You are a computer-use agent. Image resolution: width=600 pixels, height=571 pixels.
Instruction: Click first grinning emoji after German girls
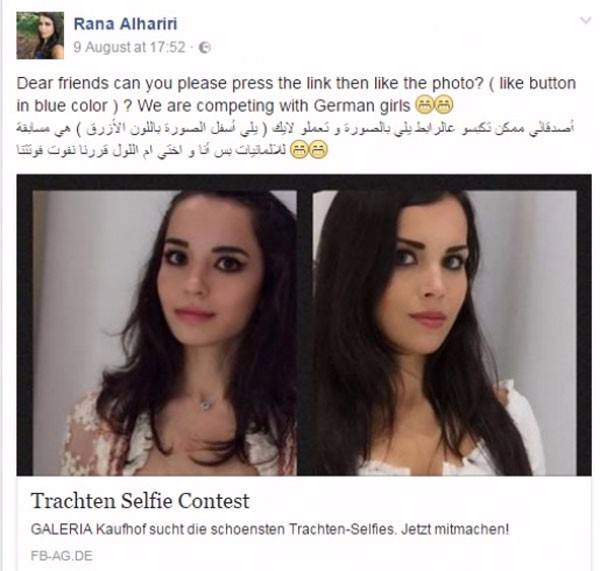[424, 105]
